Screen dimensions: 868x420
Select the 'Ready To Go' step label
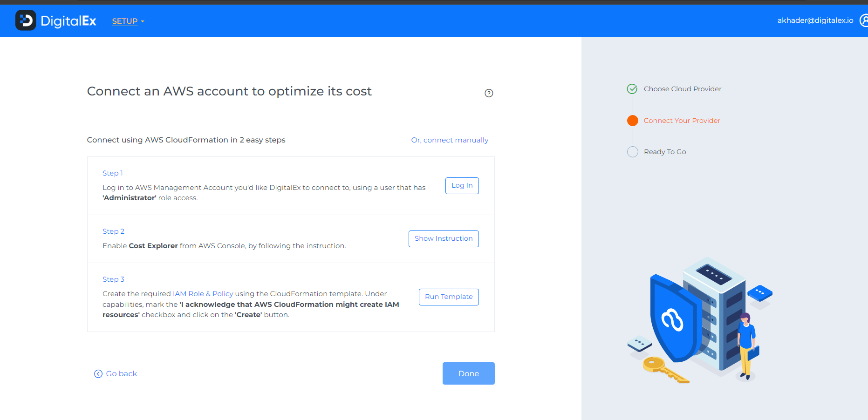tap(665, 152)
